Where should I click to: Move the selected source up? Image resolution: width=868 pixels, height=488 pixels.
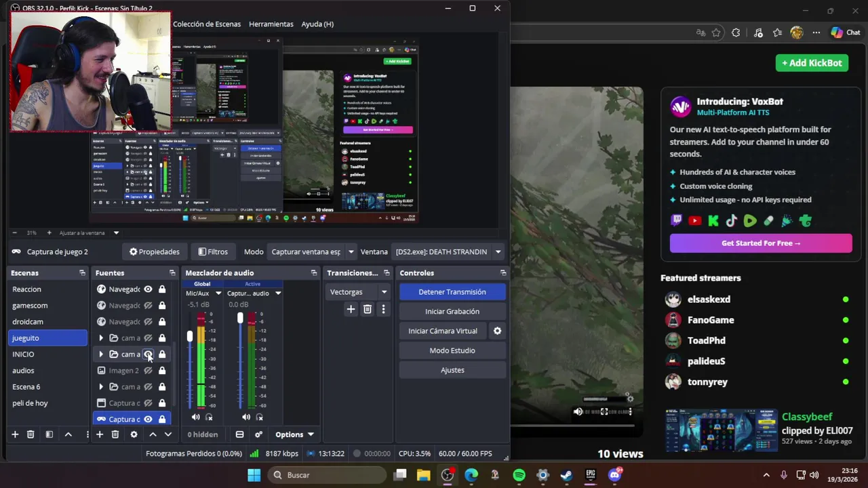coord(153,434)
